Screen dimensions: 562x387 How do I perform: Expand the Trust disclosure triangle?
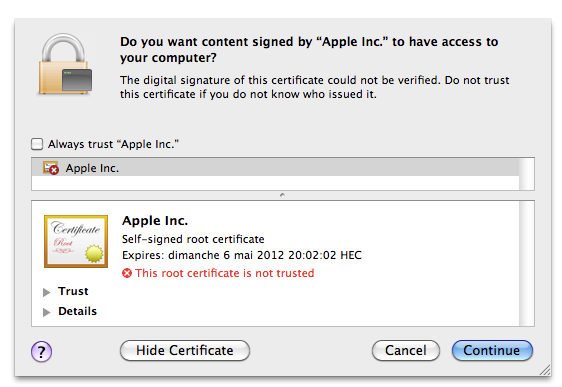click(x=47, y=292)
